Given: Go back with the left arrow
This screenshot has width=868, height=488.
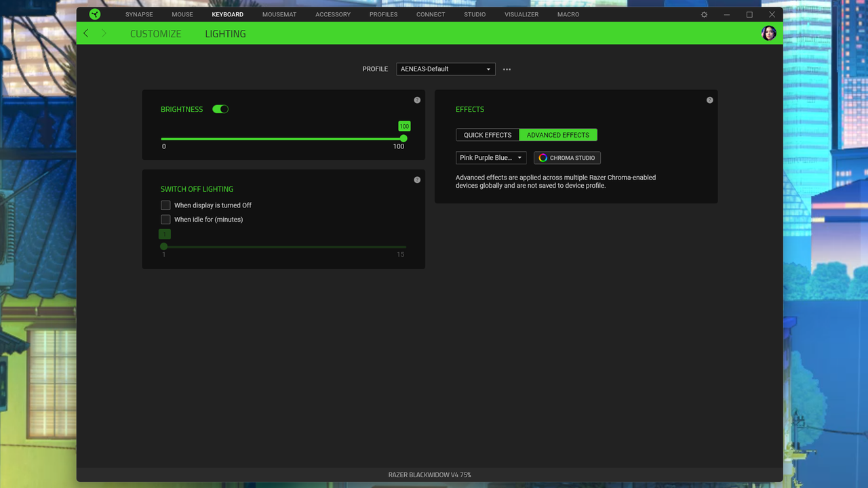Looking at the screenshot, I should pos(85,33).
